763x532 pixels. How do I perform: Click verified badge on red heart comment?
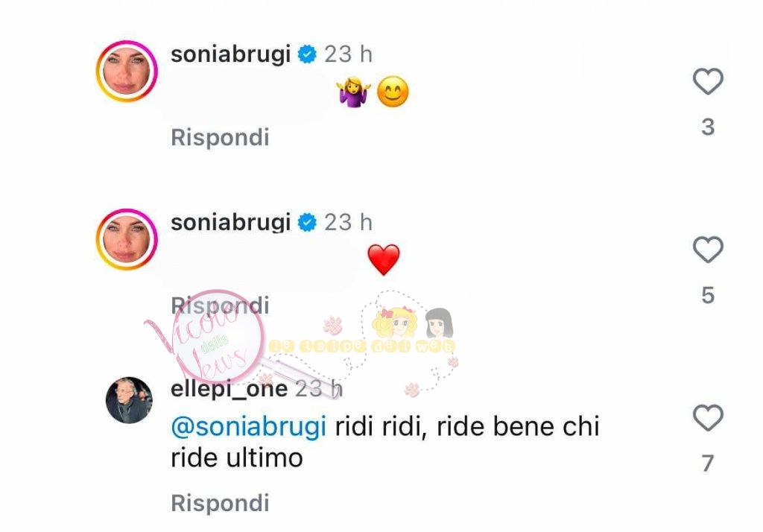307,223
